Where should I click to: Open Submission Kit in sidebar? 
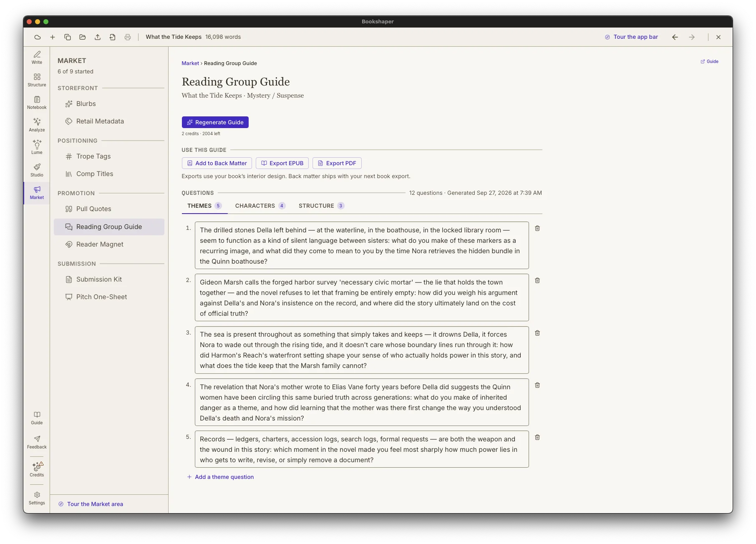(x=109, y=280)
